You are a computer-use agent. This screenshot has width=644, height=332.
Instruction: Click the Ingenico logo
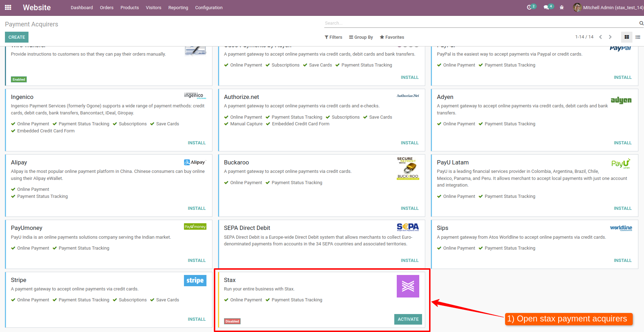(195, 95)
